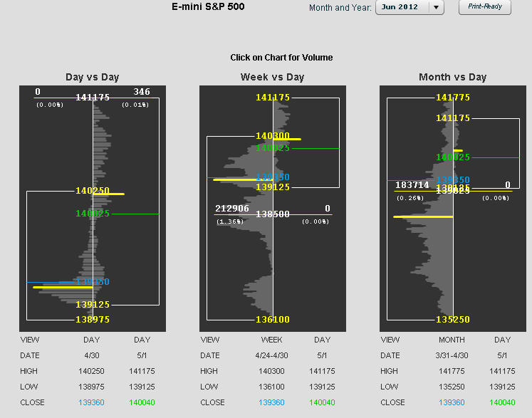The height and width of the screenshot is (418, 532).
Task: Open volume for the Month vs Day chart
Action: coord(453,209)
